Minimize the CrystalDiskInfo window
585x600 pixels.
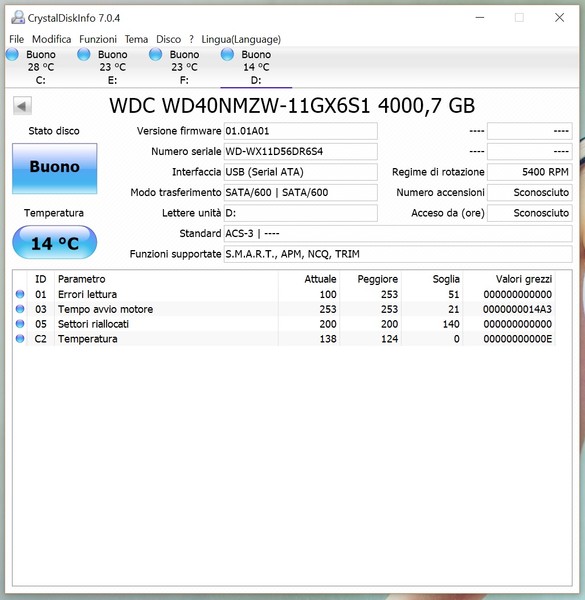tap(480, 18)
